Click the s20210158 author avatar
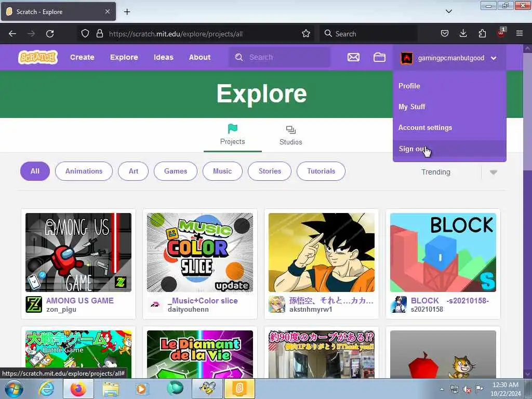 398,304
